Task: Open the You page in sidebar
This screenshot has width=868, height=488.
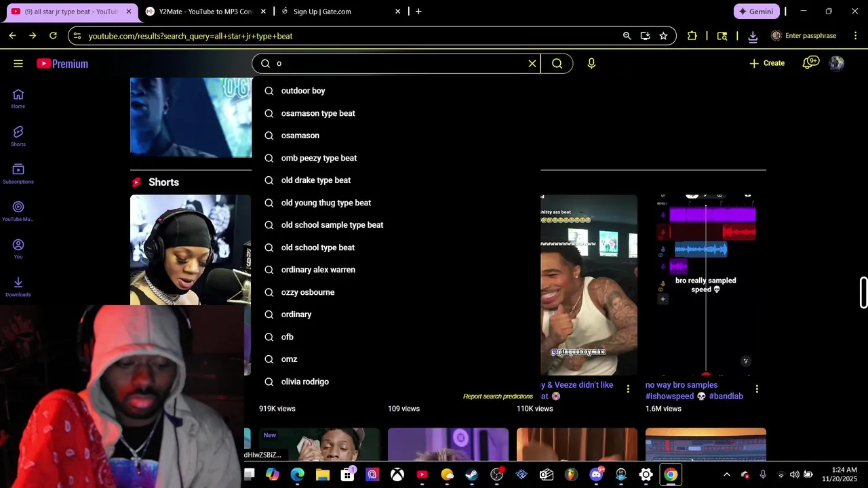Action: coord(18,249)
